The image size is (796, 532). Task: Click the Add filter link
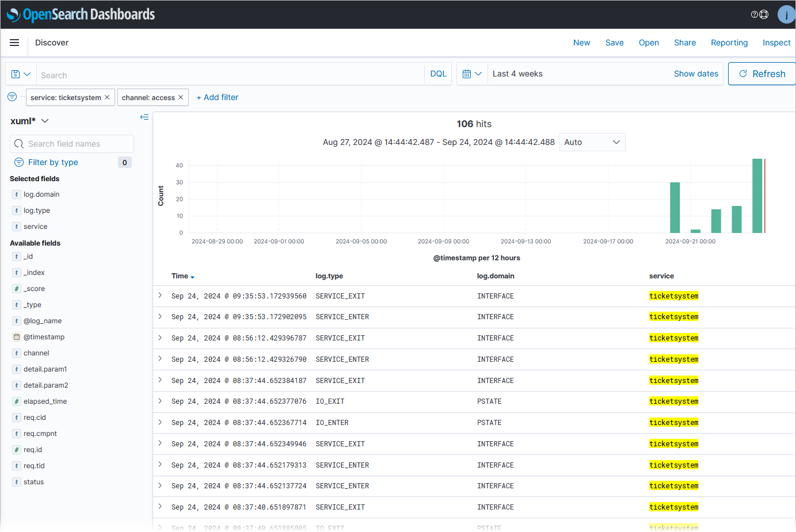(218, 97)
